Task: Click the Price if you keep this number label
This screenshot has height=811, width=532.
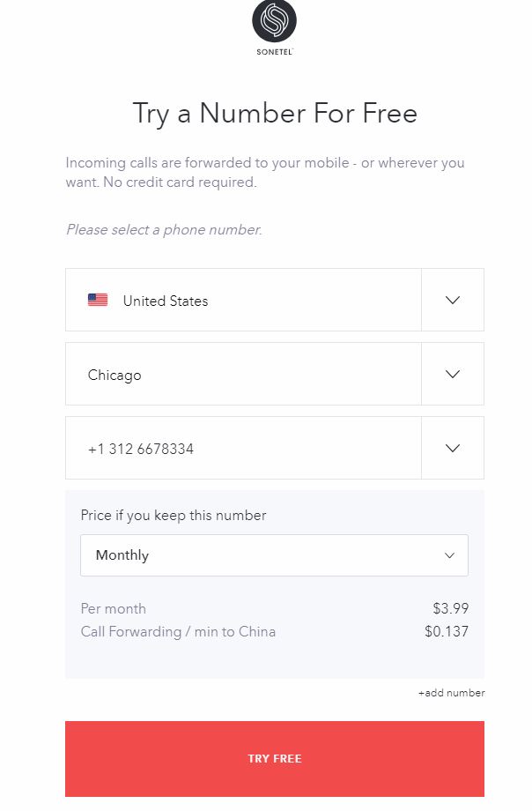Action: point(174,515)
